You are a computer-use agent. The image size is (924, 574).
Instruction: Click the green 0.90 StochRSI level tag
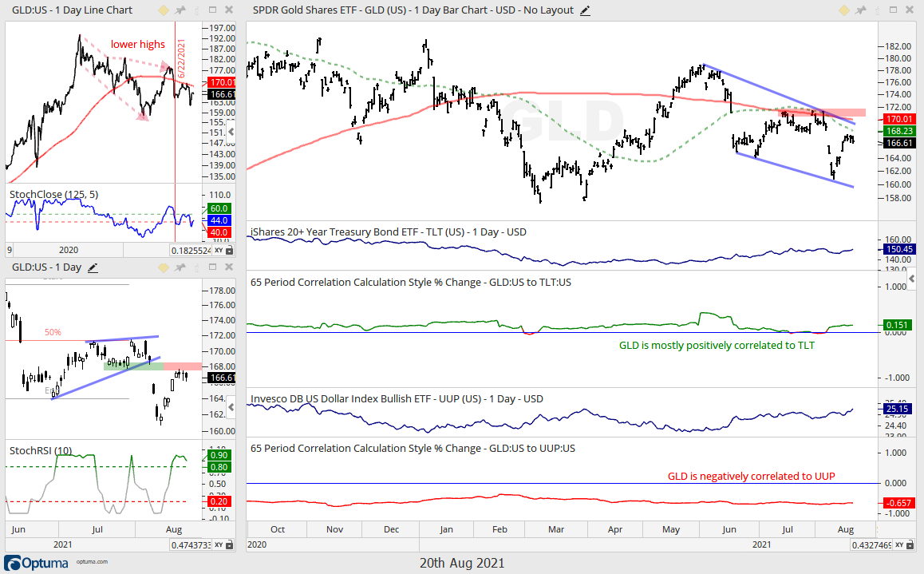(x=219, y=455)
